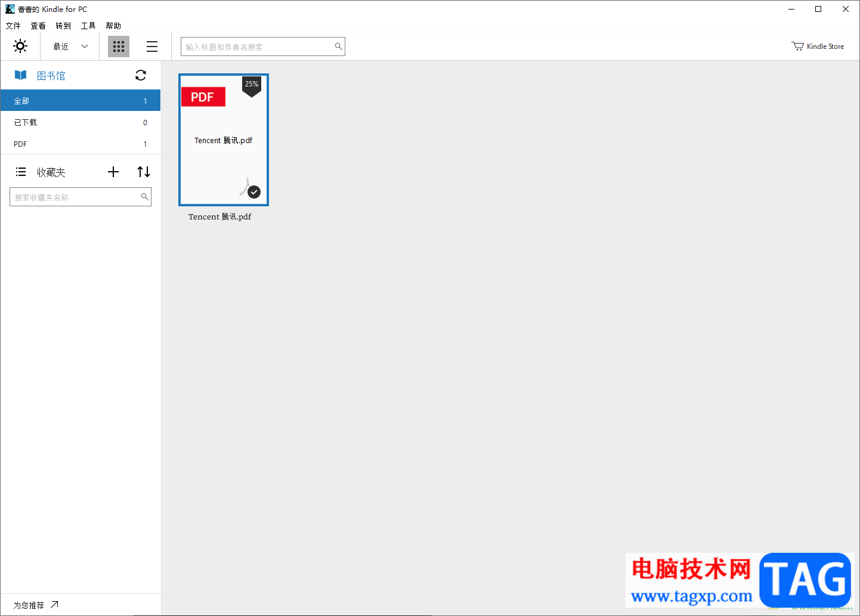Switch to list view

pos(152,47)
